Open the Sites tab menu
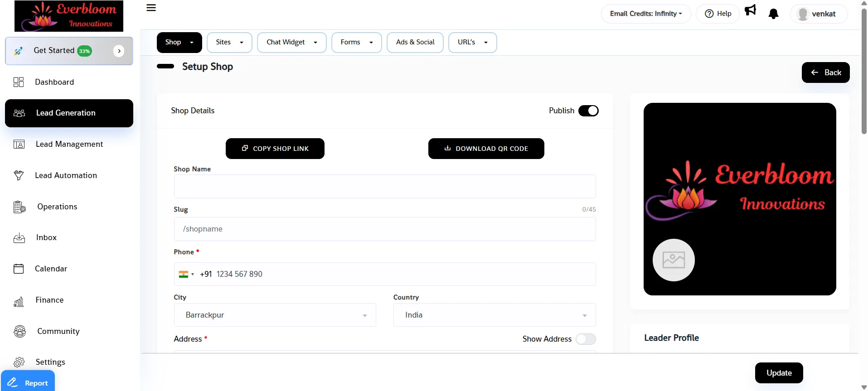This screenshot has width=868, height=391. pyautogui.click(x=229, y=42)
